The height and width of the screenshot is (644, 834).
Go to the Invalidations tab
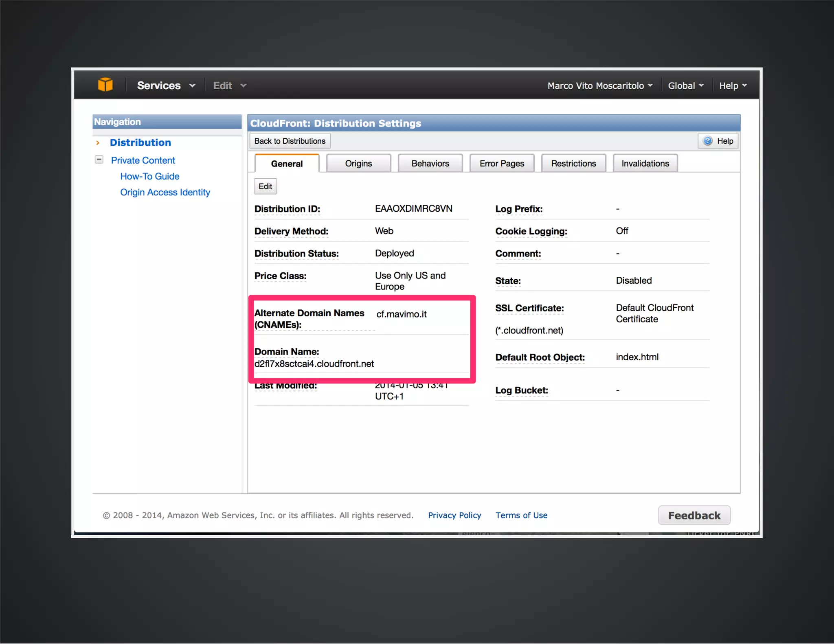coord(645,163)
